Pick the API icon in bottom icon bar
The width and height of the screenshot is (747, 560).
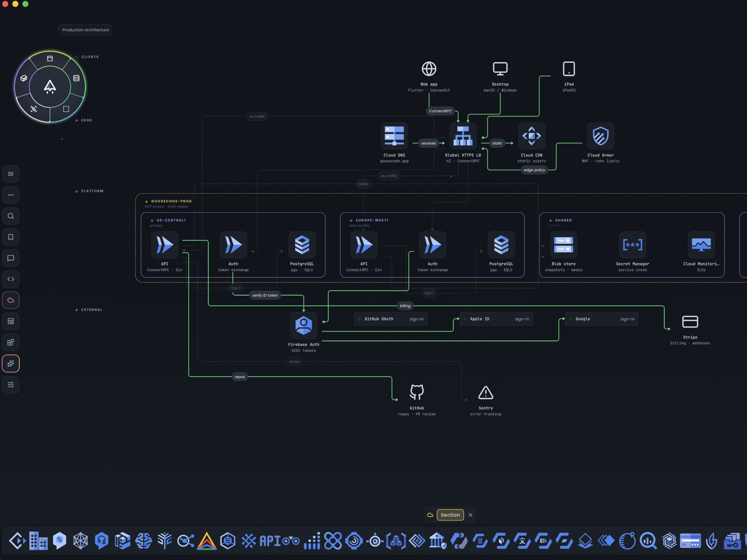click(270, 541)
